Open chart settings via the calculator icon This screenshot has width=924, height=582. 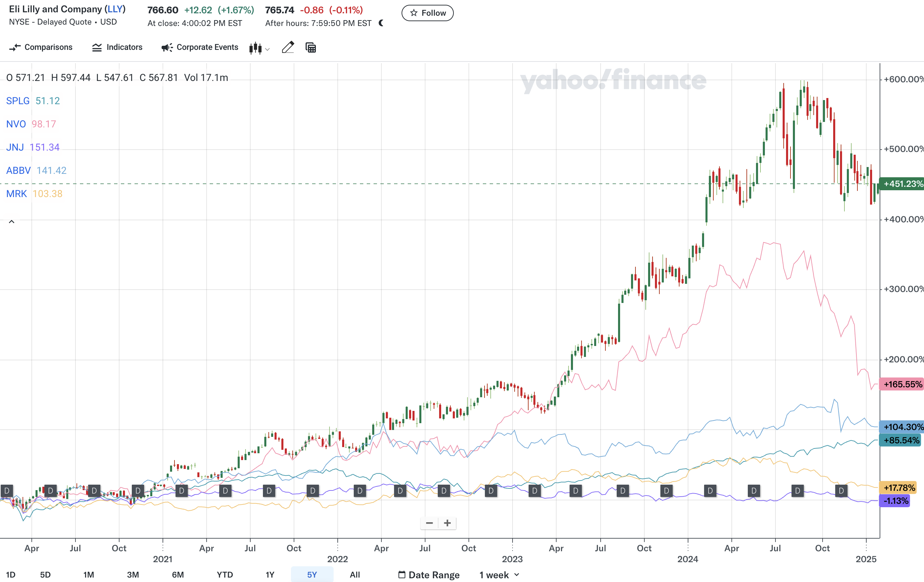coord(310,47)
